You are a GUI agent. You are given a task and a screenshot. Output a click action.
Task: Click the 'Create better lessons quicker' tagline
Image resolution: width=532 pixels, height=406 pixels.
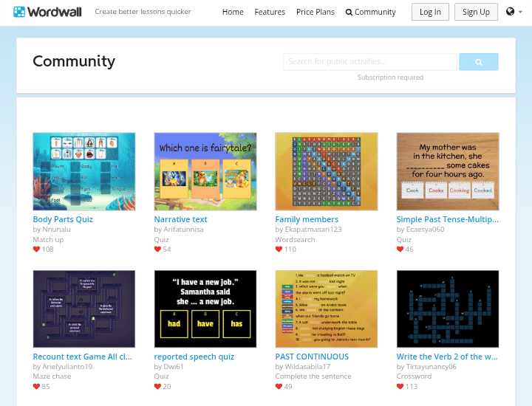point(143,12)
